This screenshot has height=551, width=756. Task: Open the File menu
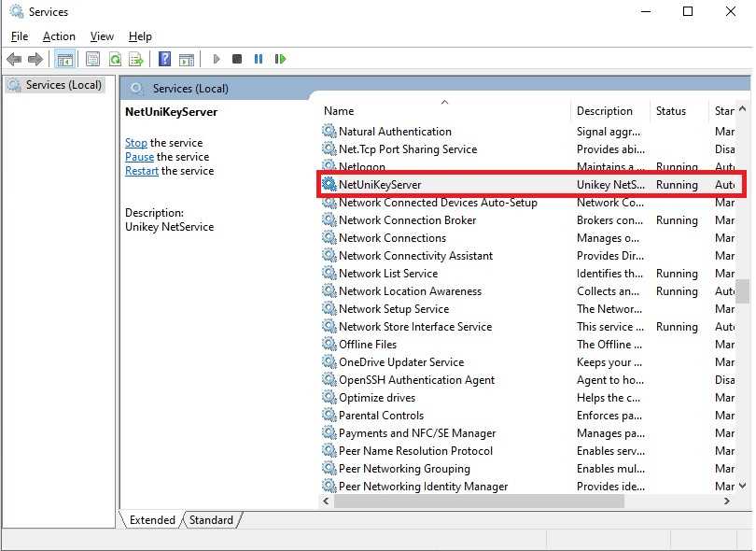coord(20,36)
